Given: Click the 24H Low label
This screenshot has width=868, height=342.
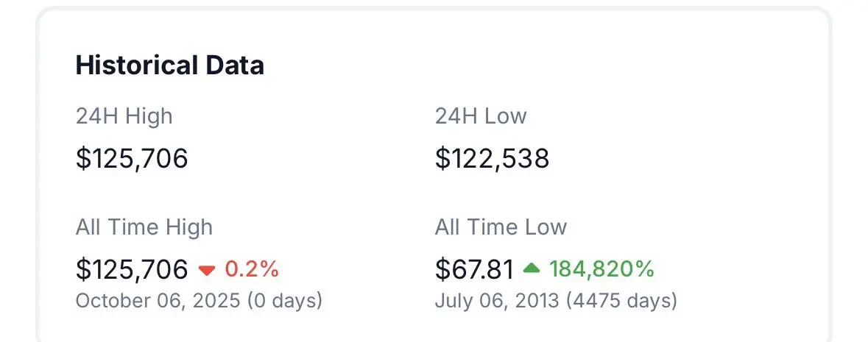Looking at the screenshot, I should (480, 116).
